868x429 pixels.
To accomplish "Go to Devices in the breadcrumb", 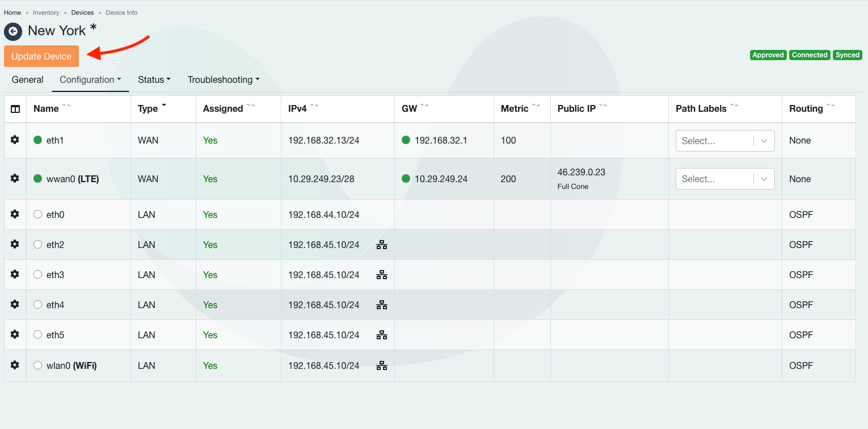I will [x=82, y=12].
